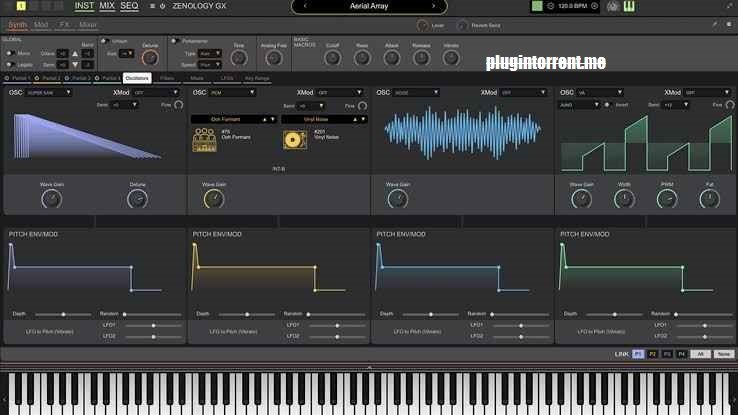Toggle the Legato switch

tap(10, 64)
